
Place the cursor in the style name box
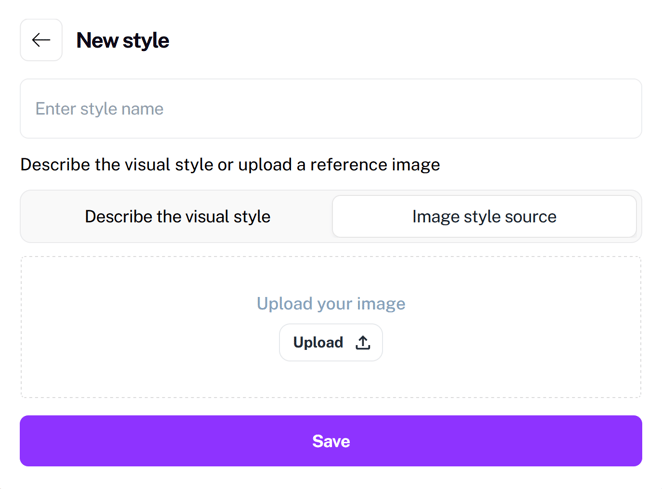click(x=331, y=109)
